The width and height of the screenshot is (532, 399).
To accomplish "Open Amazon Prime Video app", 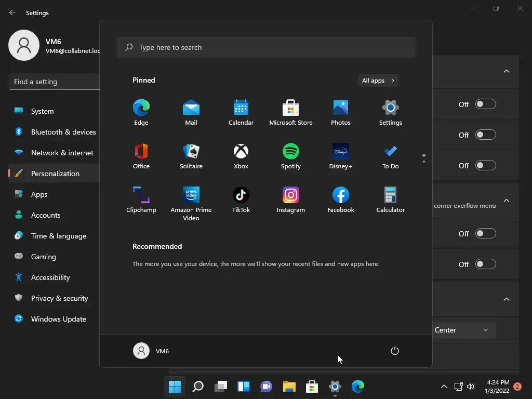I will pos(191,204).
